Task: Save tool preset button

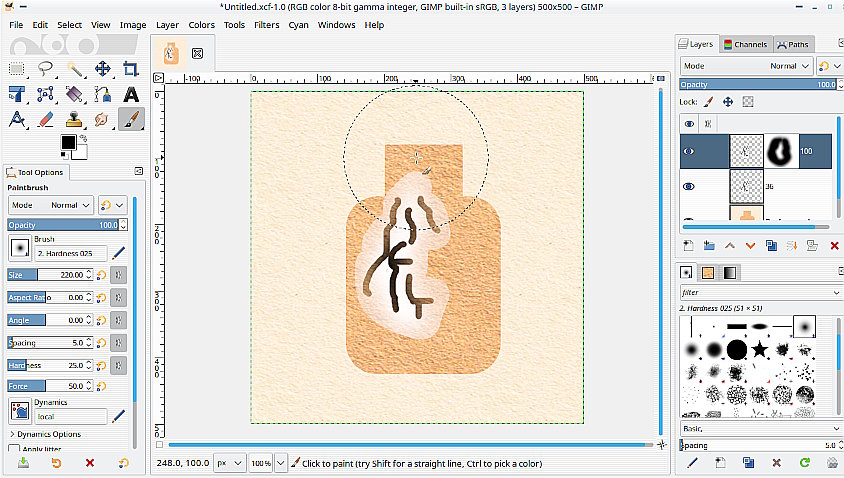Action: (x=23, y=462)
